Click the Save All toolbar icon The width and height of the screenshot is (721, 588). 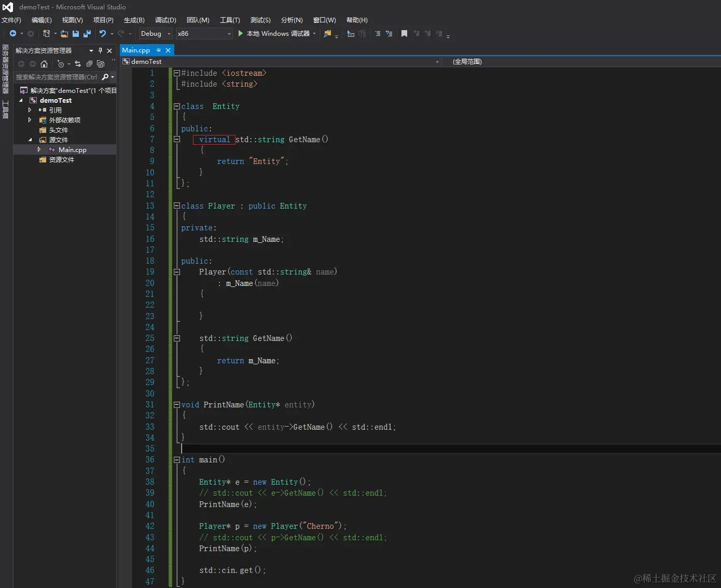pyautogui.click(x=87, y=34)
